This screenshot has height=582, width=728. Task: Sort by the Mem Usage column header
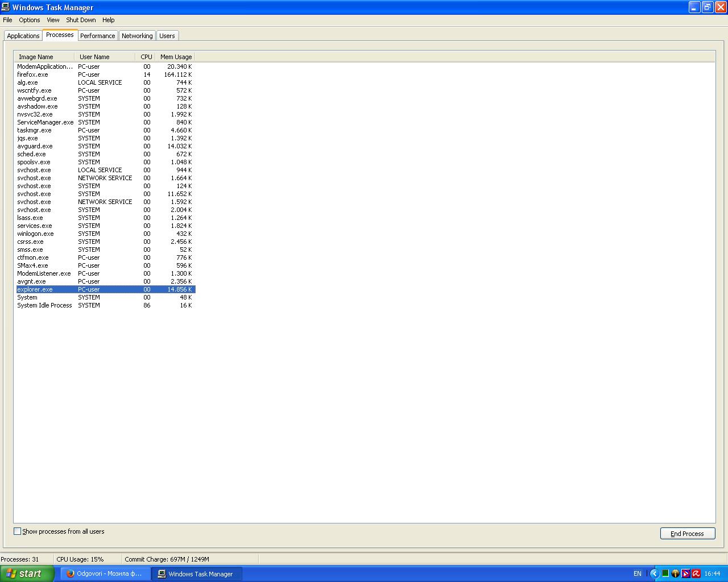[x=175, y=57]
